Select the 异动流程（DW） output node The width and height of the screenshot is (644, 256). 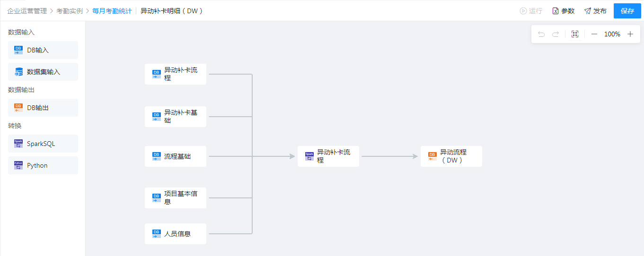click(x=451, y=156)
